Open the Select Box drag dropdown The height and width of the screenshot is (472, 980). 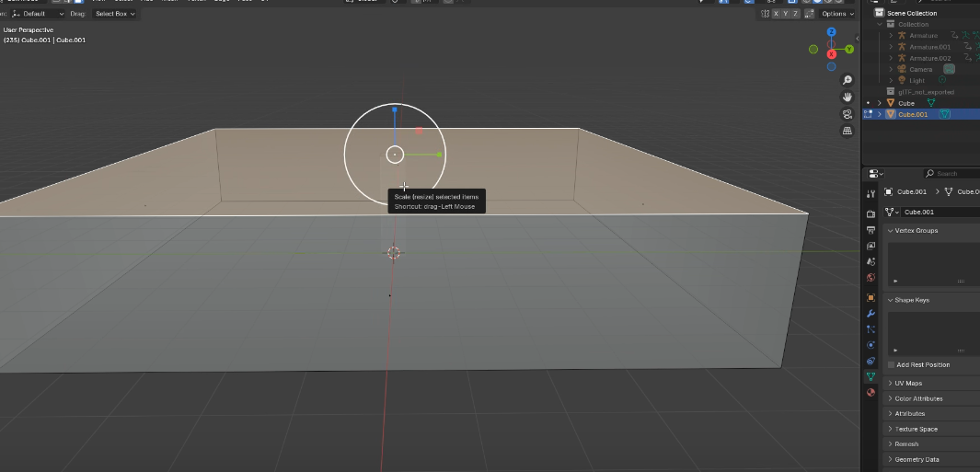115,14
